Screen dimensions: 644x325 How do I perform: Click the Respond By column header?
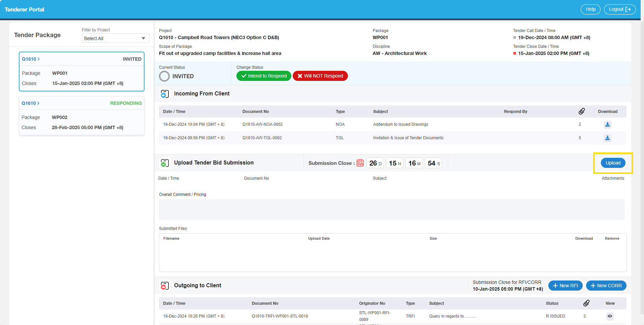pos(515,112)
